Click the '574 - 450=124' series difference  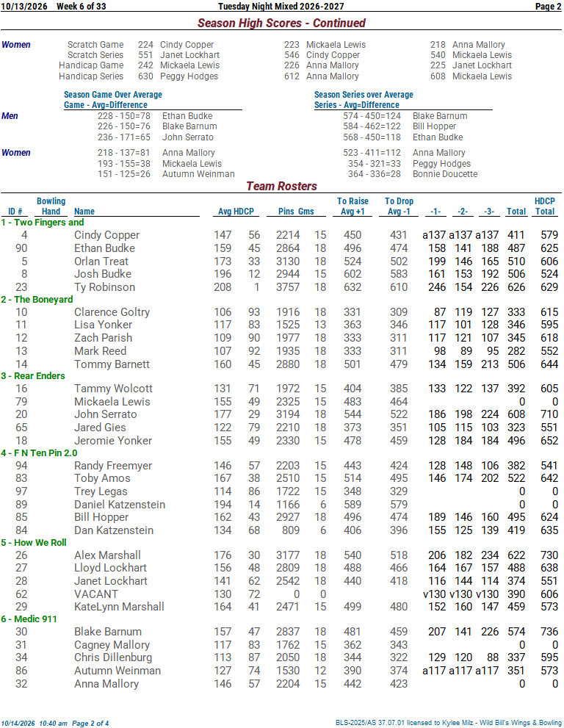372,116
